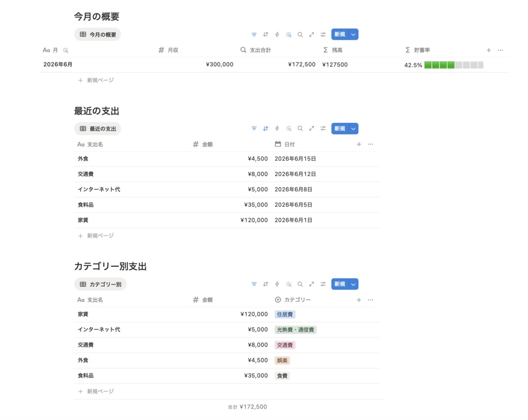Image resolution: width=528 pixels, height=420 pixels.
Task: Click 光熱費・通信費 category tag
Action: (x=295, y=330)
